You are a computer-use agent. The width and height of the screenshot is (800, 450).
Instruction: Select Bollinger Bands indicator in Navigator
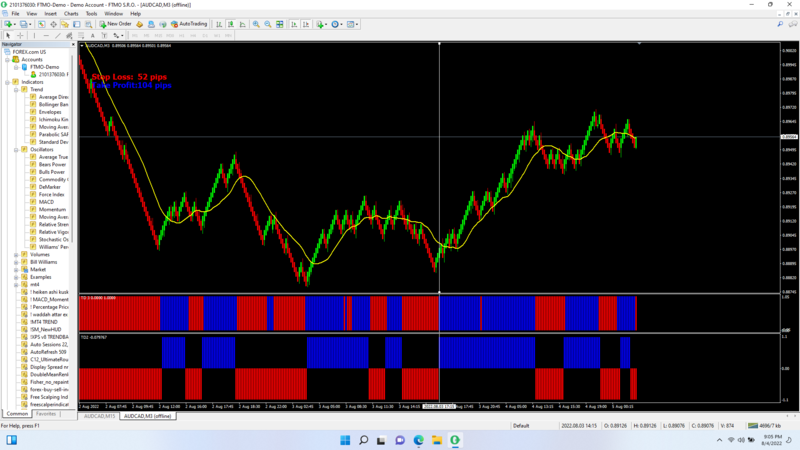coord(52,104)
